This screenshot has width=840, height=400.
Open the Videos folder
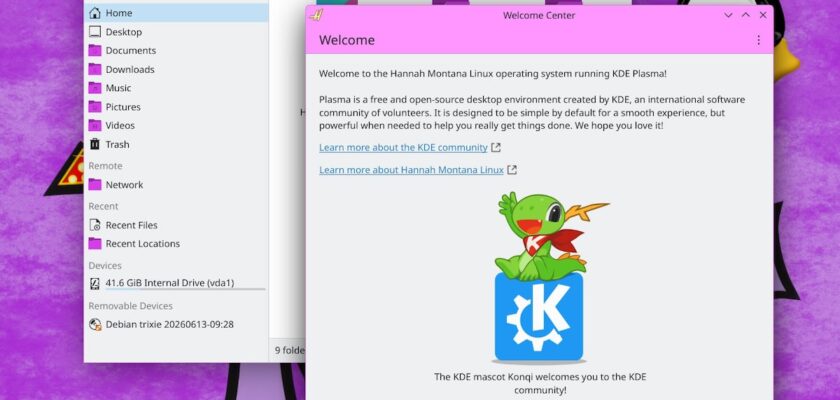(176, 125)
